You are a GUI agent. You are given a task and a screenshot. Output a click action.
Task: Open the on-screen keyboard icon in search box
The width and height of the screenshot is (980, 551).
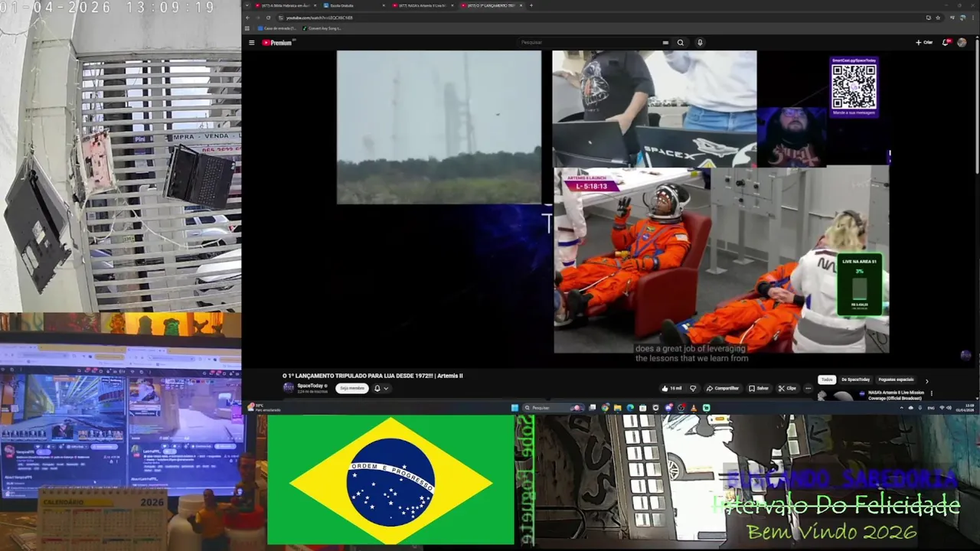(x=665, y=43)
